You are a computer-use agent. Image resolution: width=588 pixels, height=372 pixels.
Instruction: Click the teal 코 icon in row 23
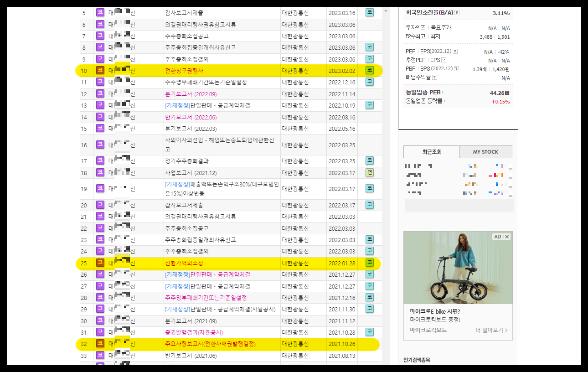370,239
